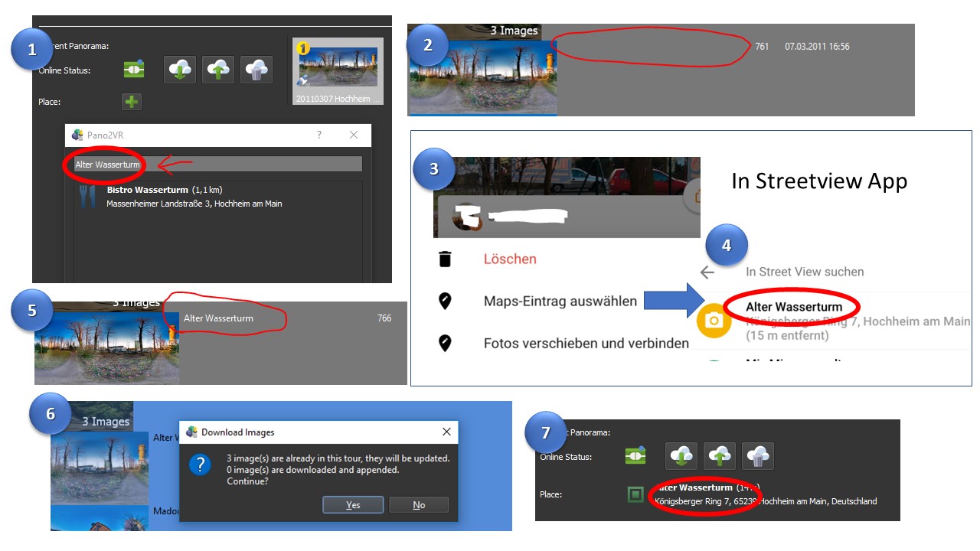
Task: Click the cloud trash button above the Königsberger Ring address
Action: pos(758,456)
